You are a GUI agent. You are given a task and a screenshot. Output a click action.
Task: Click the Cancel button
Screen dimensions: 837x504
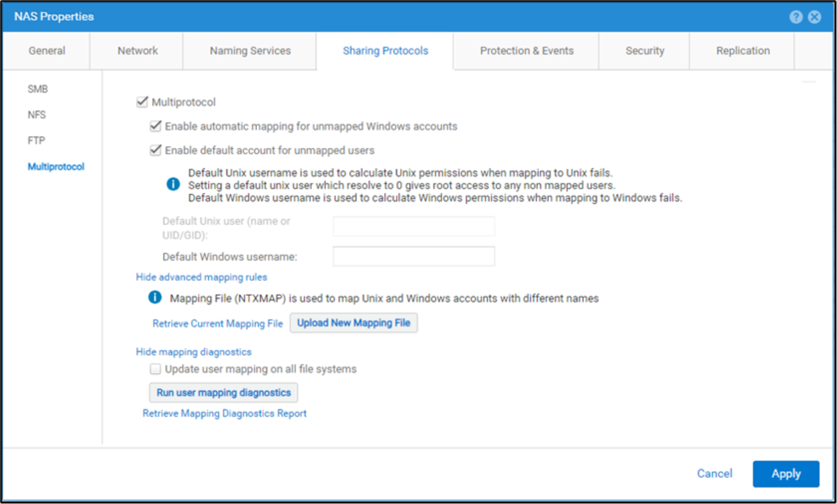pyautogui.click(x=715, y=474)
